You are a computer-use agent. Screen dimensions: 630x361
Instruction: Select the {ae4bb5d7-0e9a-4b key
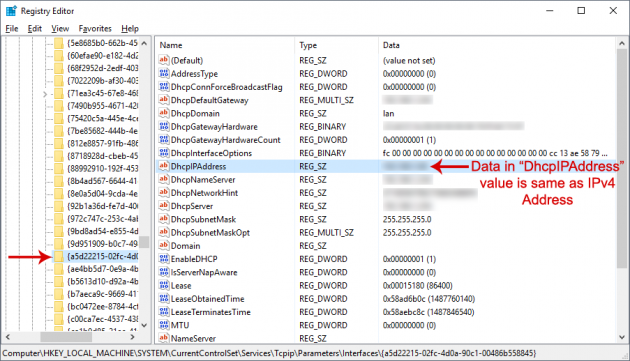pos(102,269)
